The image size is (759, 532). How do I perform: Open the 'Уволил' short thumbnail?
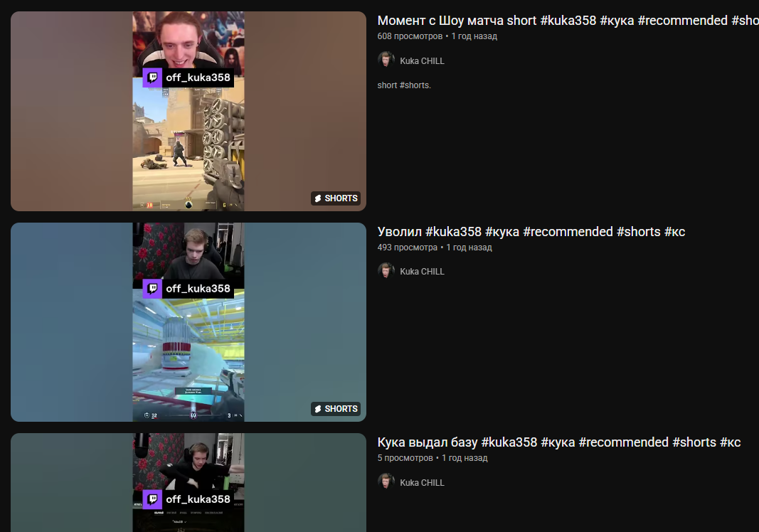[189, 322]
